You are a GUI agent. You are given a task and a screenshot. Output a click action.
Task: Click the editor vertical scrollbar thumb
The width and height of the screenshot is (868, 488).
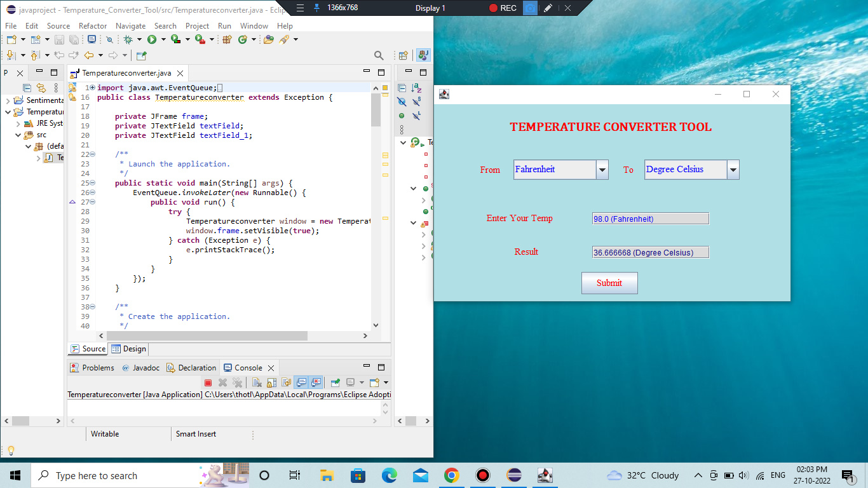376,110
